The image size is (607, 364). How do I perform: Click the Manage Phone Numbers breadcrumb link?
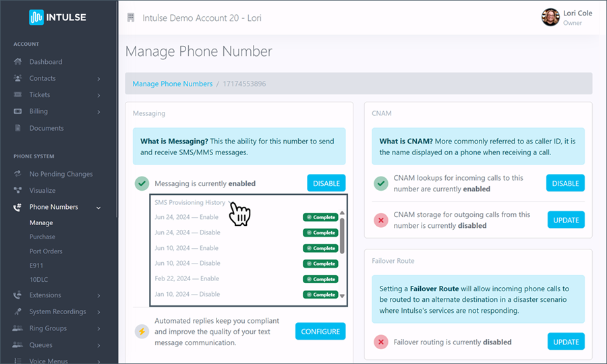pos(172,84)
